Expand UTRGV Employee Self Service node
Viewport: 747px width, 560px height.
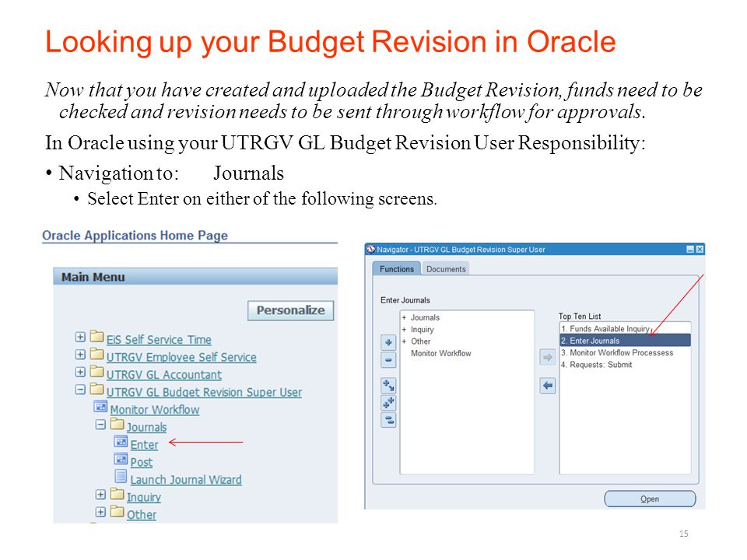click(x=80, y=355)
